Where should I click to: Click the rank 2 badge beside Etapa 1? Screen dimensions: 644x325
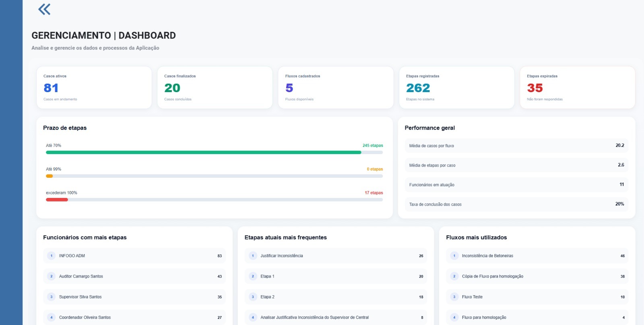pyautogui.click(x=253, y=276)
